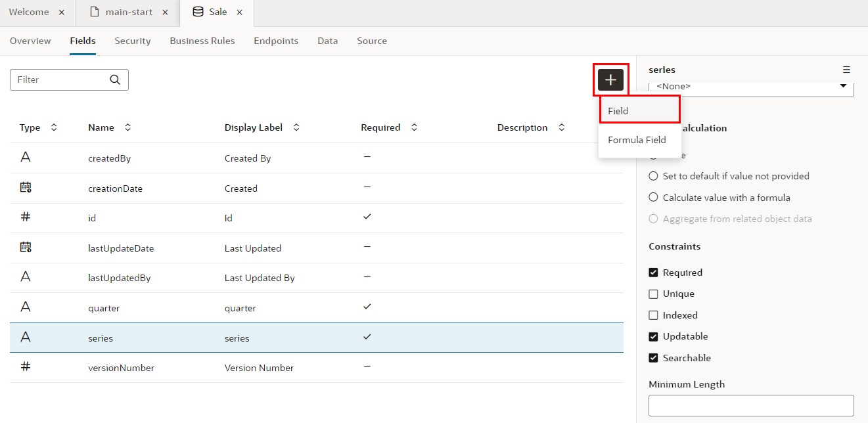Viewport: 868px width, 423px height.
Task: Switch to the Business Rules tab
Action: 202,41
